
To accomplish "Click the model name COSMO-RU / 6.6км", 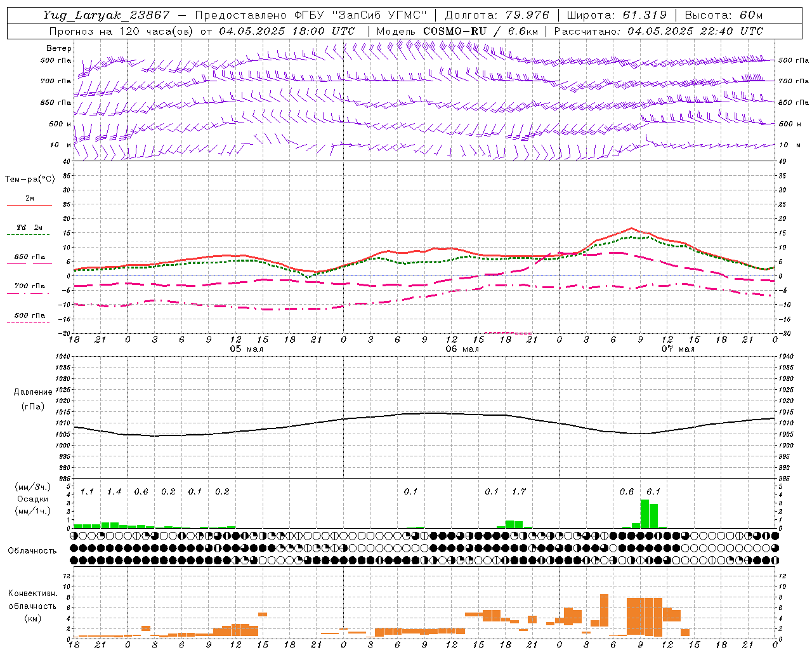I will [481, 31].
